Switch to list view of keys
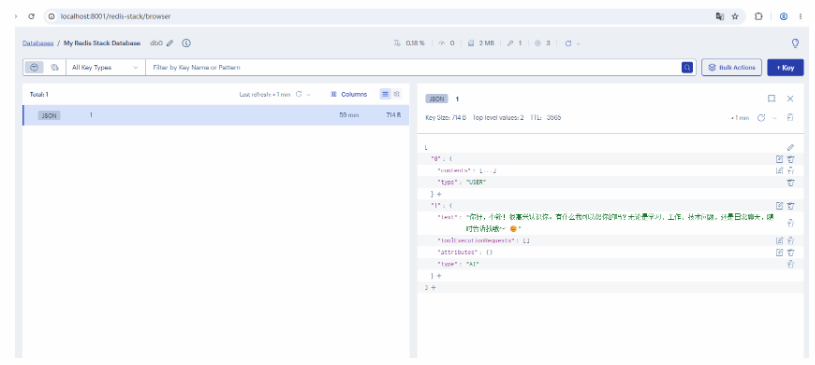The height and width of the screenshot is (365, 815). 385,94
